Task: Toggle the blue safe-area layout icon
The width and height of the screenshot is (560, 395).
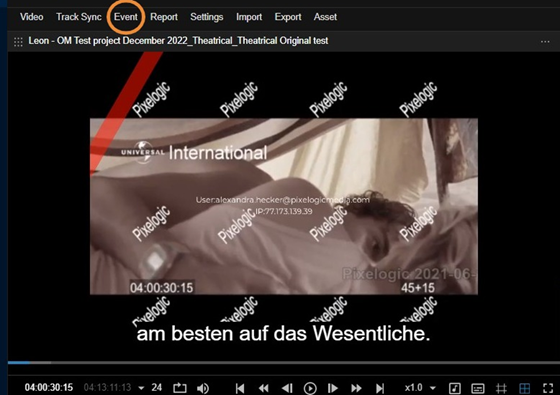Action: coord(524,388)
